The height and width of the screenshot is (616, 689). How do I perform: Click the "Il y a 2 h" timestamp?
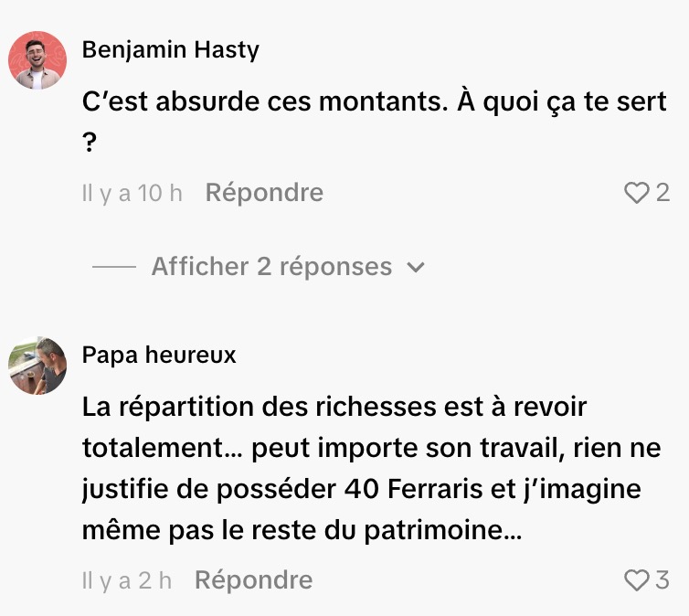126,580
